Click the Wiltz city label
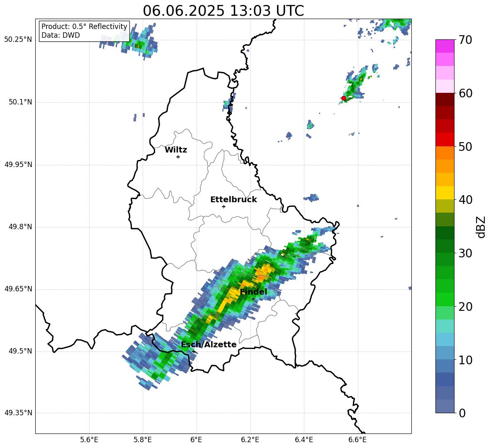 coord(176,150)
